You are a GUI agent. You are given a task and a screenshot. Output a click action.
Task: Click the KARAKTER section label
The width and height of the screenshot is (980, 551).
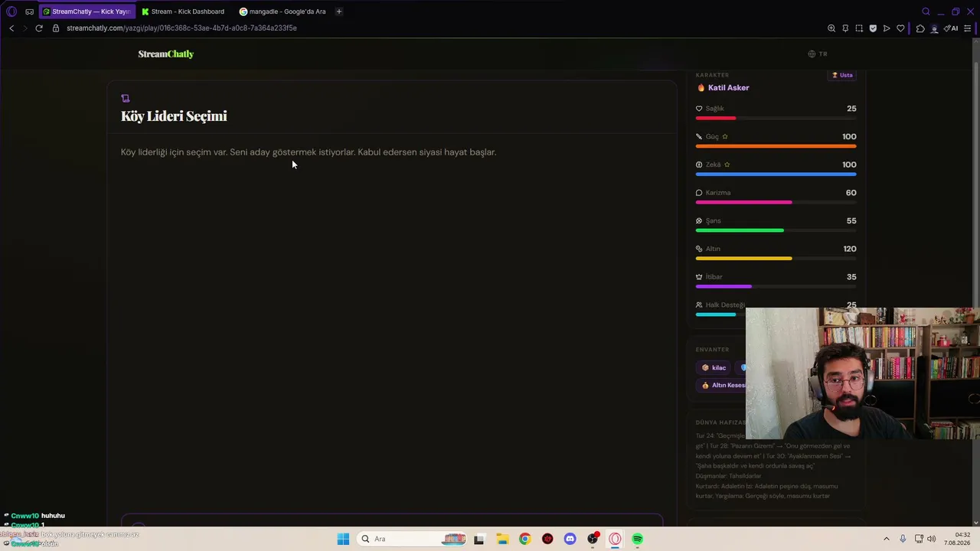coord(712,75)
